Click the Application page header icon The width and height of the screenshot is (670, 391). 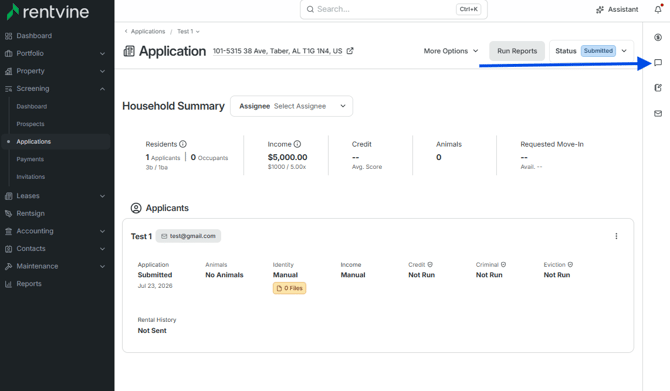pyautogui.click(x=129, y=51)
